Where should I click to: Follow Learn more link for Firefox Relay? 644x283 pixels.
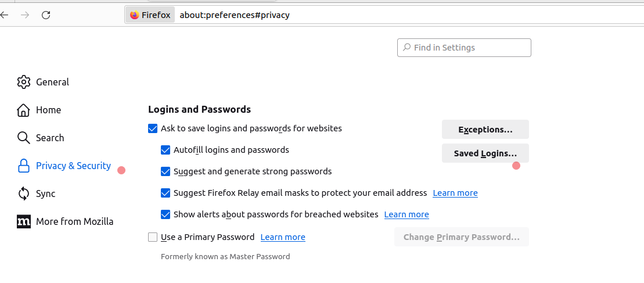pos(455,193)
